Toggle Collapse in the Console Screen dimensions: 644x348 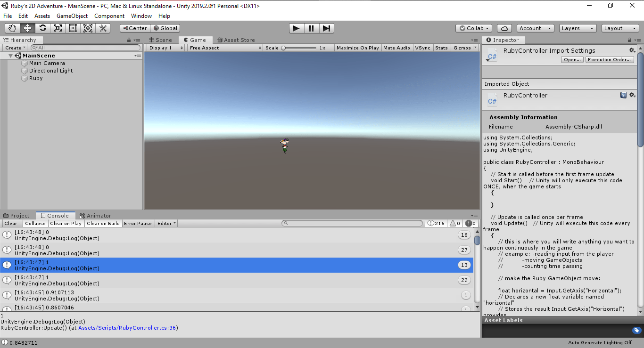point(35,223)
